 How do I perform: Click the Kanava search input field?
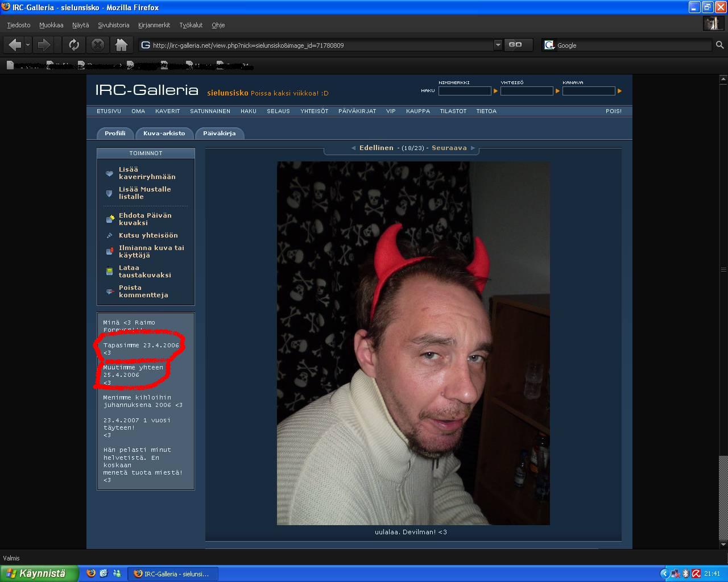(589, 91)
